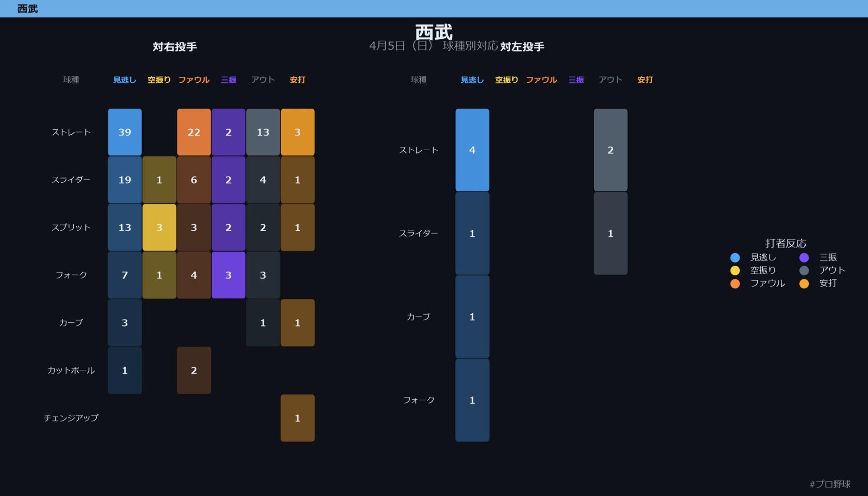Select the ストレート アウト cell showing 13

tap(263, 132)
